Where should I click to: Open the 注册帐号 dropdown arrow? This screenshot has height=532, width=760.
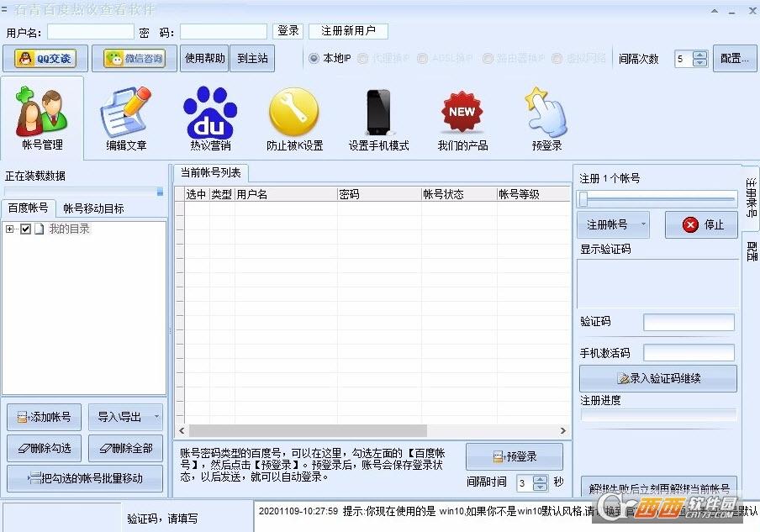(x=643, y=224)
